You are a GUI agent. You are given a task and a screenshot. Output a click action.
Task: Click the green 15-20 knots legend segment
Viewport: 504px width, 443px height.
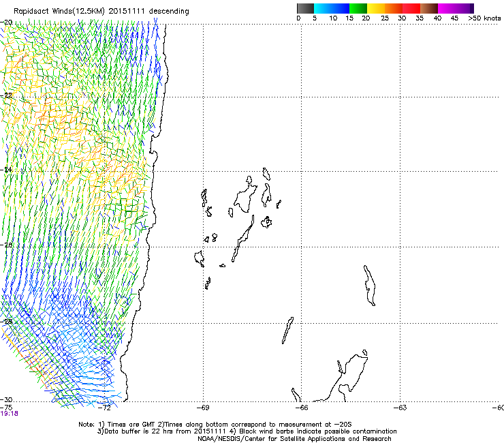coord(358,8)
